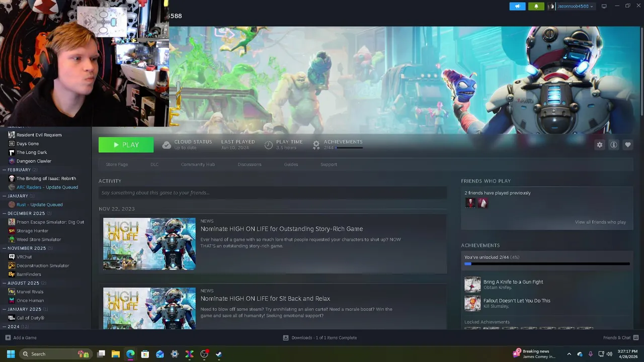The height and width of the screenshot is (362, 644).
Task: Collapse the JANUARY 2025 group
Action: (5, 309)
